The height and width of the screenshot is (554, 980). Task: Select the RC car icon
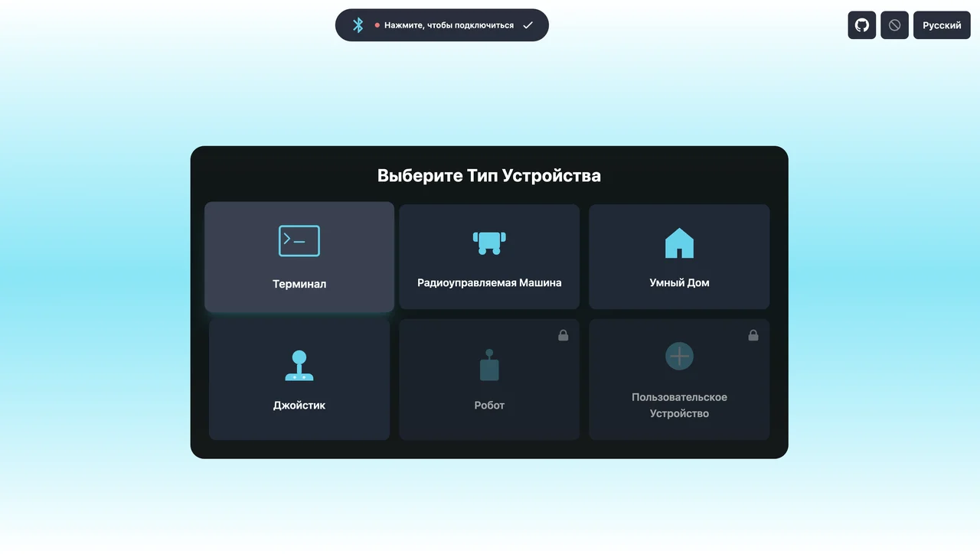tap(489, 242)
